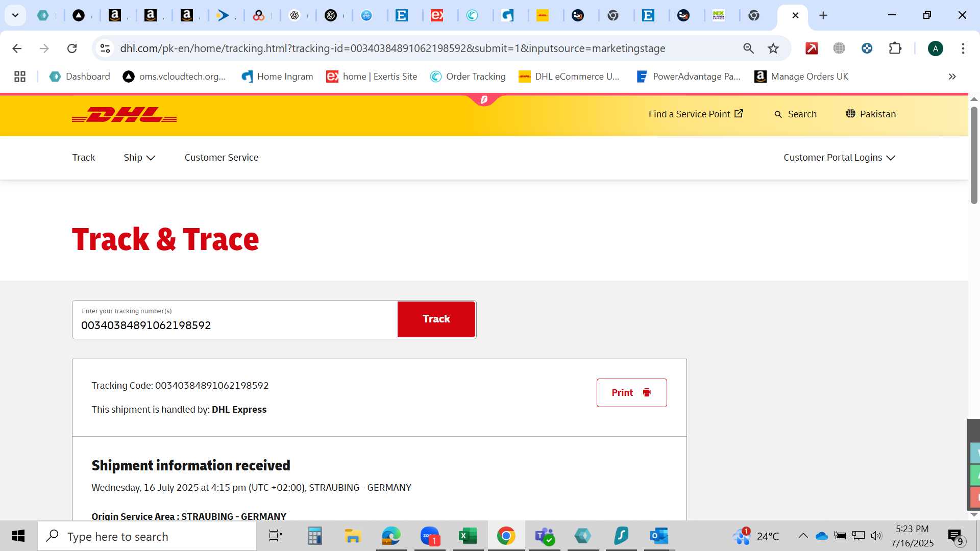This screenshot has height=551, width=980.
Task: Click the DHL logo
Action: [x=124, y=115]
